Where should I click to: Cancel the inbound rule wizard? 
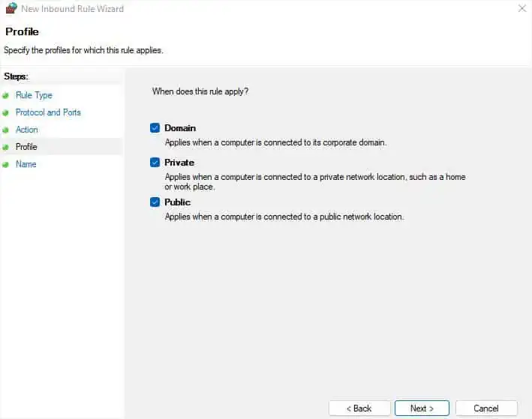click(x=486, y=409)
